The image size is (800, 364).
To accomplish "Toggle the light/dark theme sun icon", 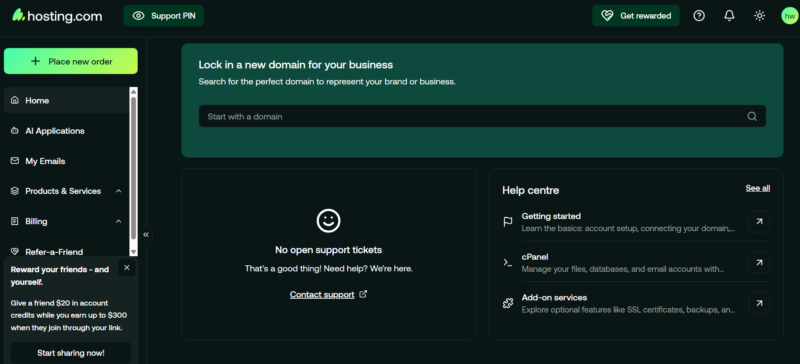I will [759, 16].
